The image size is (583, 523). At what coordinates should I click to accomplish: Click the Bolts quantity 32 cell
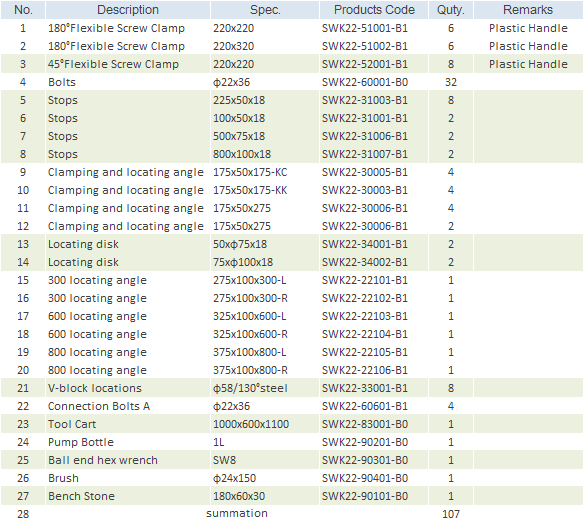451,82
